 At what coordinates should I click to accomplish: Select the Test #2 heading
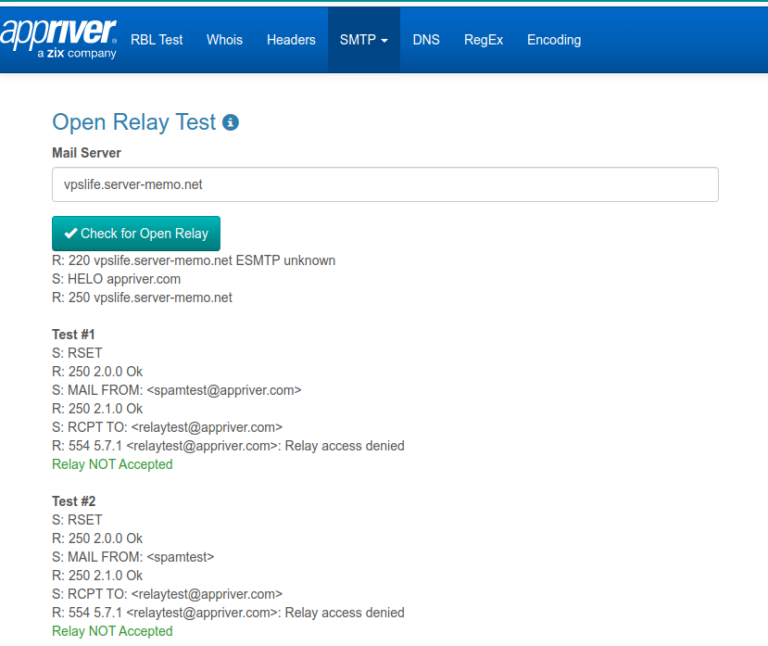[x=73, y=501]
